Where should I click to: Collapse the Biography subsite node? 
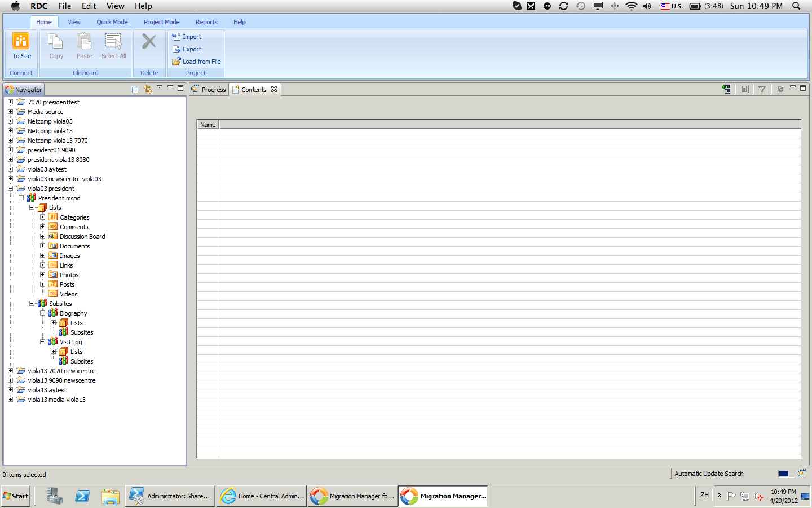click(x=42, y=313)
